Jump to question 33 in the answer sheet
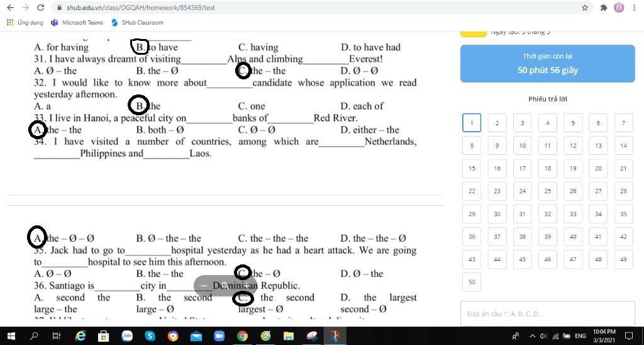The height and width of the screenshot is (345, 644). click(x=573, y=214)
